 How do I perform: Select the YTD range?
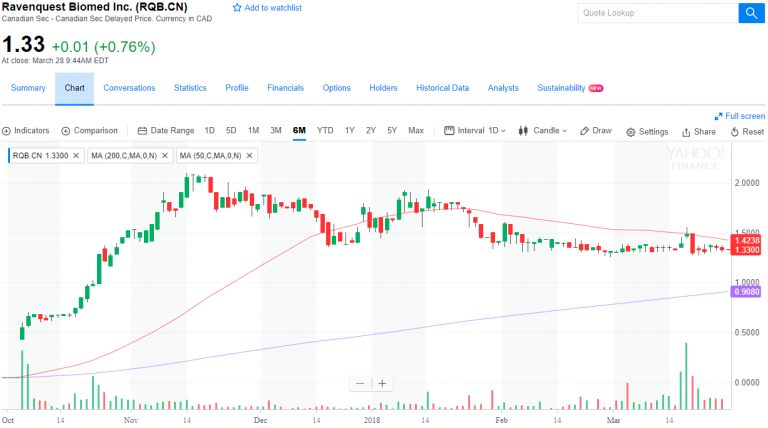(x=325, y=131)
